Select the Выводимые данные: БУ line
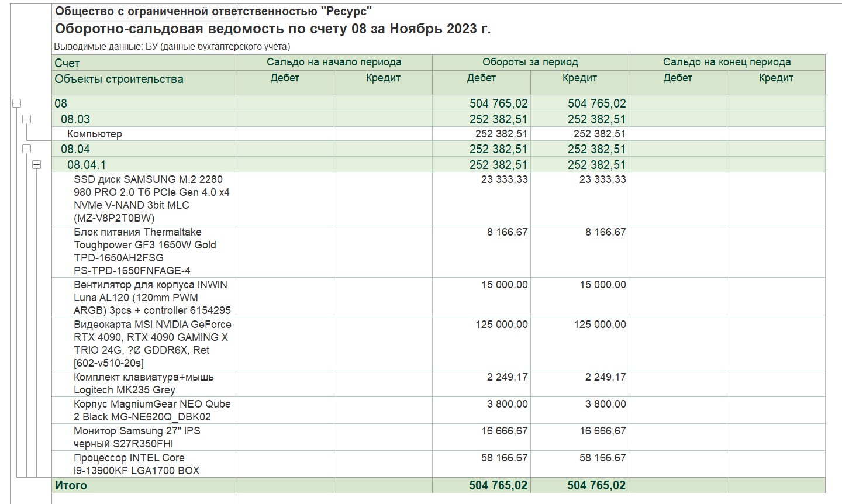 172,47
